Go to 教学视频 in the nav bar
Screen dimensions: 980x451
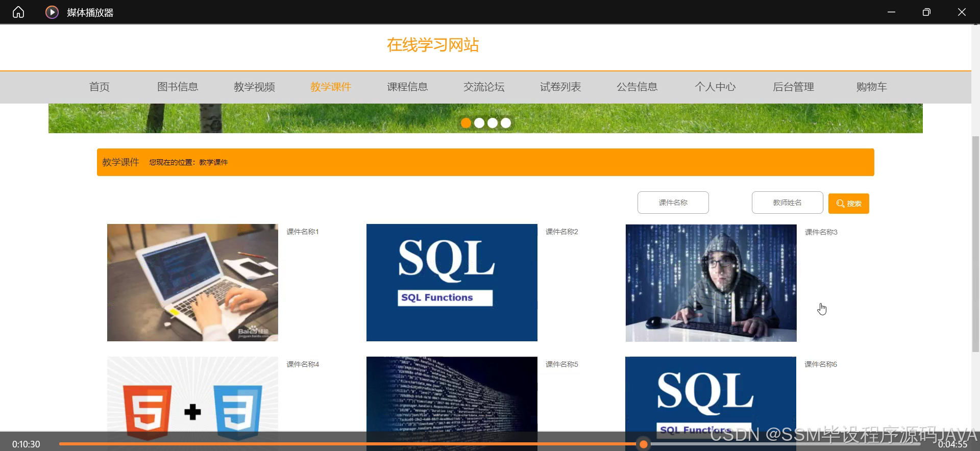point(254,87)
